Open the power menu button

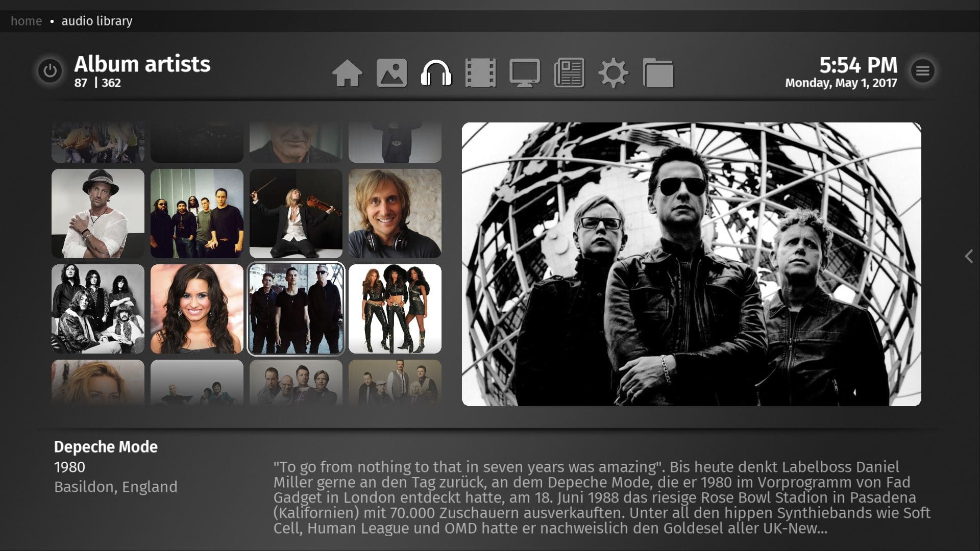pyautogui.click(x=50, y=70)
